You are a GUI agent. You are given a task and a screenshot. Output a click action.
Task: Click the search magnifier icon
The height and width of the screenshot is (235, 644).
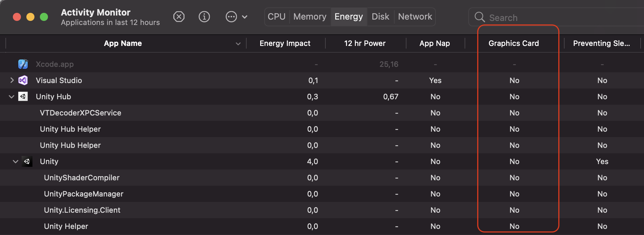[x=480, y=17]
